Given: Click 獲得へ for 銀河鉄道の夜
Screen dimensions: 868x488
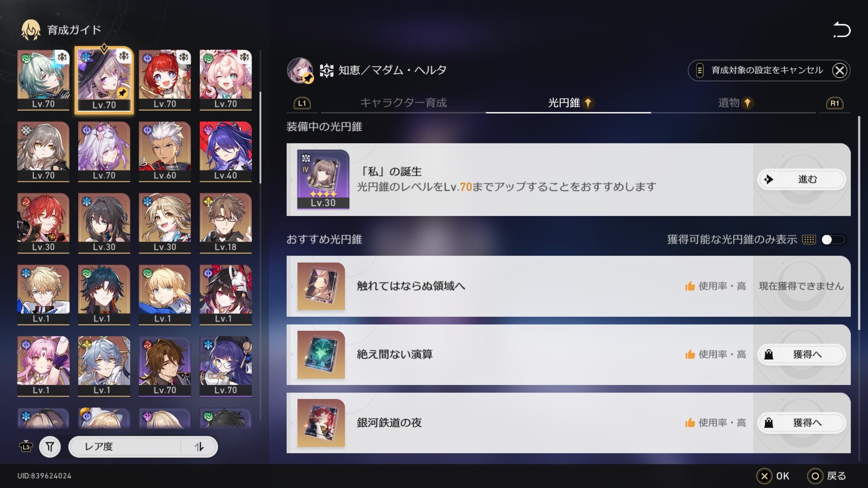Looking at the screenshot, I should pyautogui.click(x=802, y=423).
